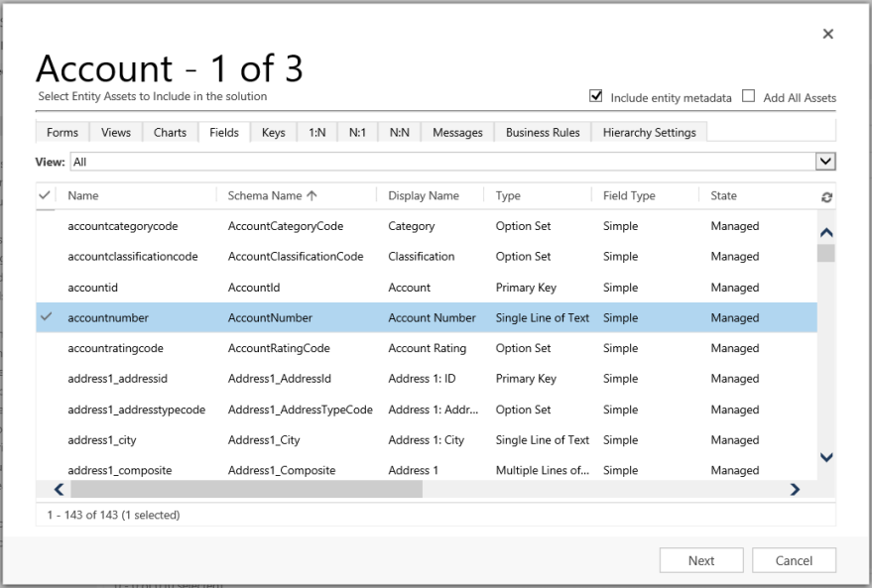Switch to the Forms tab
The width and height of the screenshot is (872, 588).
(62, 131)
